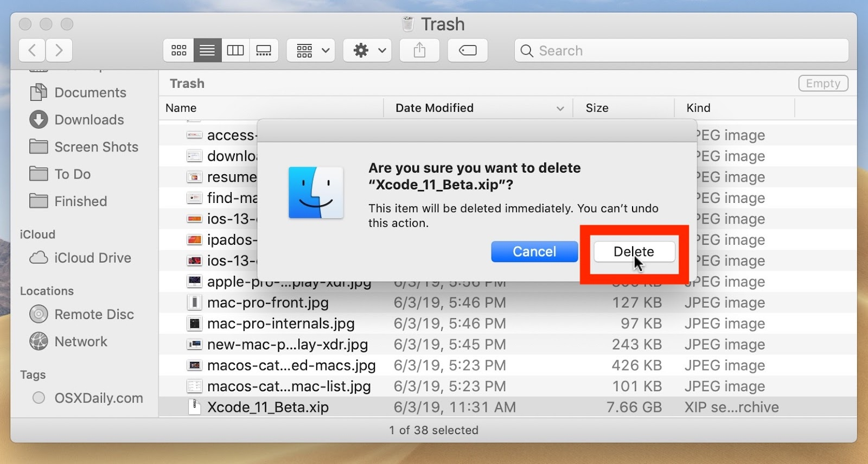Click the OSXDaily.com tag circle

(x=39, y=398)
